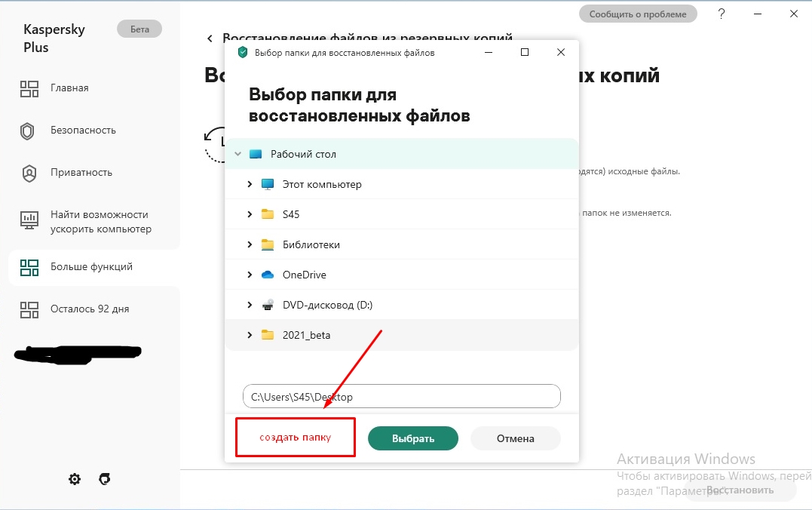Go back using the arrow near Восстановление файлов

[210, 38]
